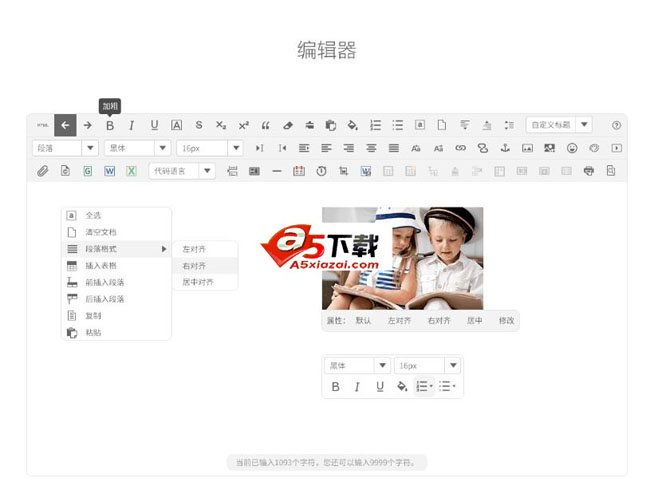Insert bulleted list from the main toolbar

point(398,125)
